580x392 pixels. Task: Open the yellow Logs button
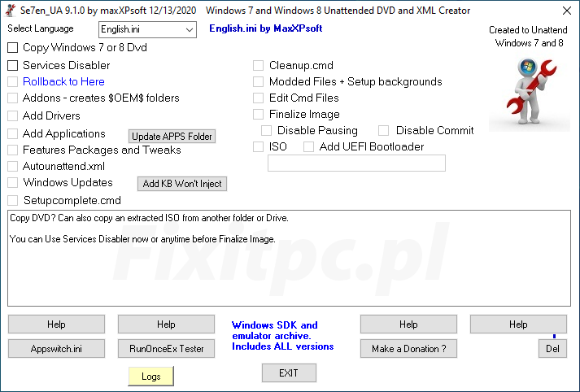pyautogui.click(x=151, y=377)
